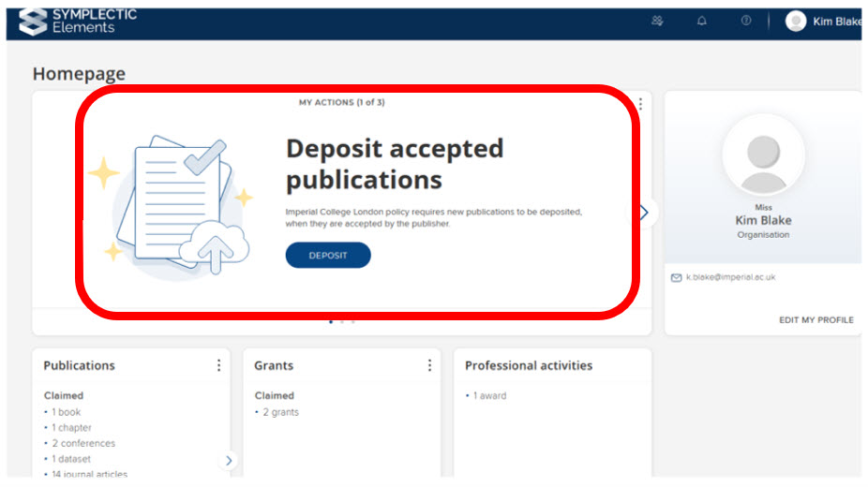This screenshot has height=487, width=868.
Task: Click Kim Blake avatar in header
Action: click(796, 22)
